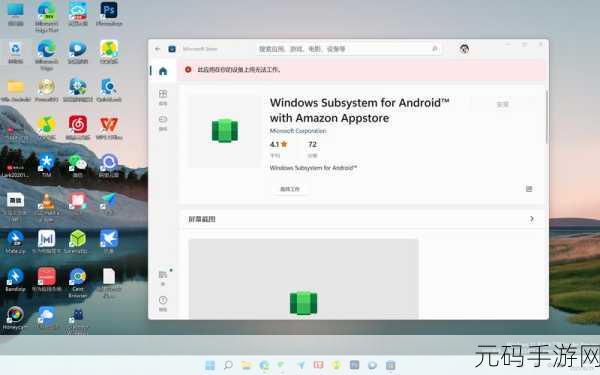The image size is (600, 375).
Task: Open the user profile avatar menu
Action: pyautogui.click(x=464, y=49)
